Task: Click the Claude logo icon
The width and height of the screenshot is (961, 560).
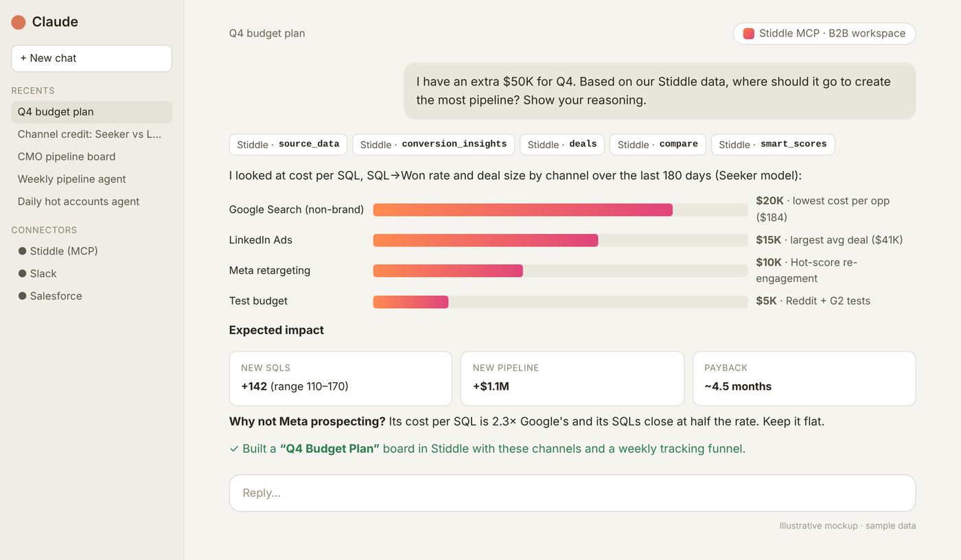Action: [x=19, y=22]
